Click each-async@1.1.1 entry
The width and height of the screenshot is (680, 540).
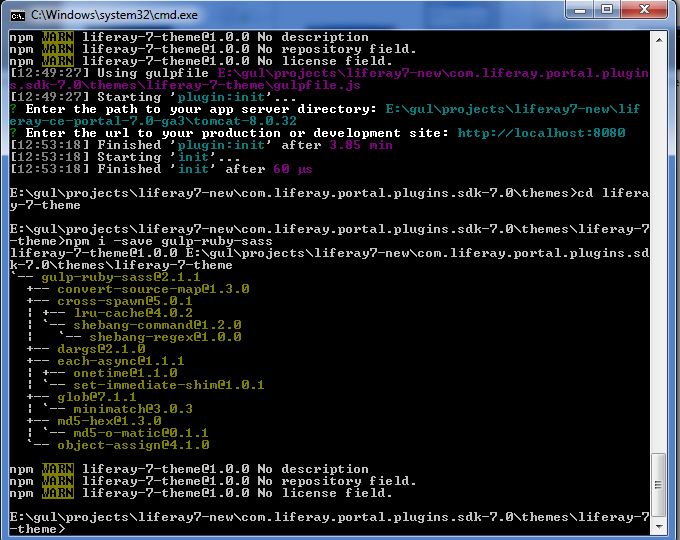pyautogui.click(x=121, y=361)
